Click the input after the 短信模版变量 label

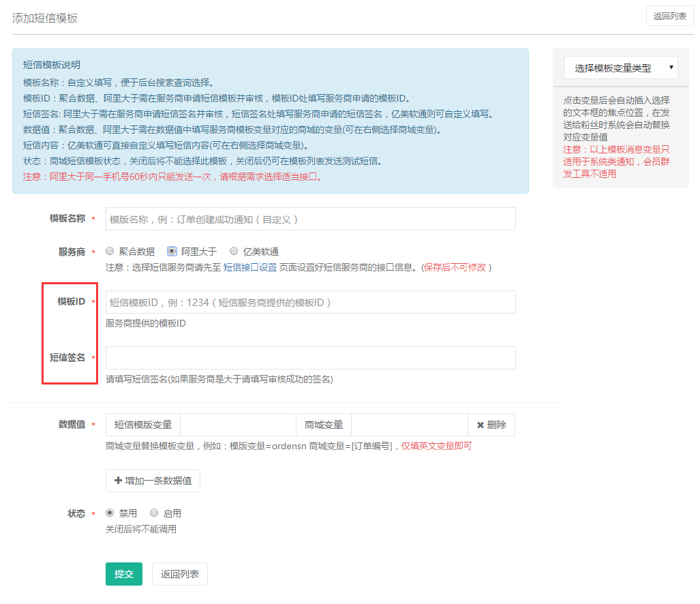click(238, 425)
